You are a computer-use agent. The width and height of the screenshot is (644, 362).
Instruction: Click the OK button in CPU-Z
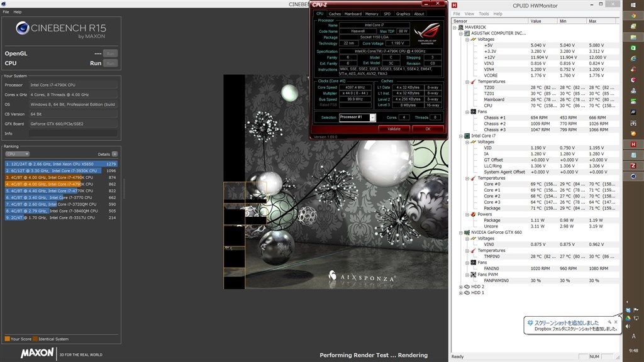pyautogui.click(x=428, y=129)
